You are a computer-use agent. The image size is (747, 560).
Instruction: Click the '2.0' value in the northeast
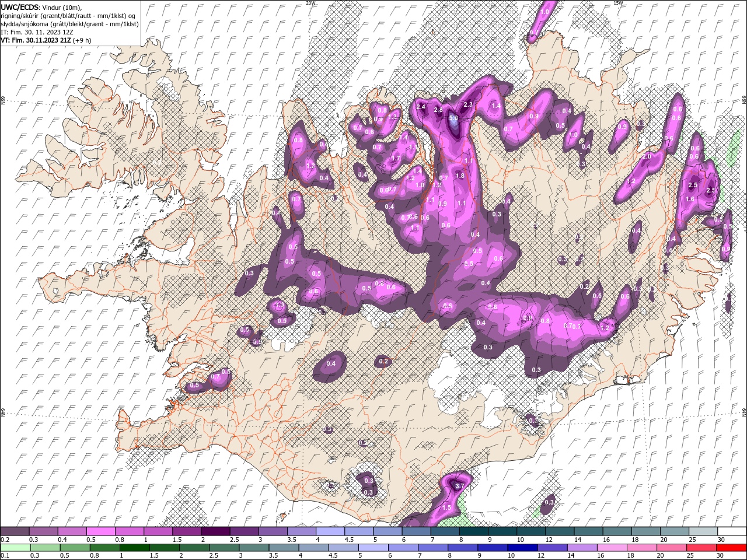pos(647,157)
